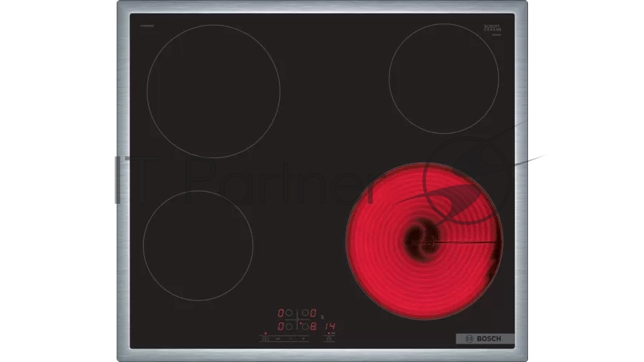Select the active front-right zone selector circle
644x362 pixels.
tap(306, 327)
